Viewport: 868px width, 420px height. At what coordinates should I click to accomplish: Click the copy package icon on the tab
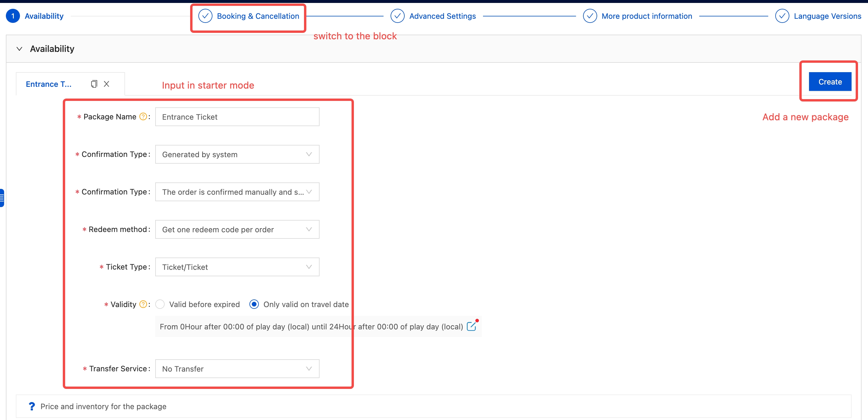pyautogui.click(x=94, y=84)
